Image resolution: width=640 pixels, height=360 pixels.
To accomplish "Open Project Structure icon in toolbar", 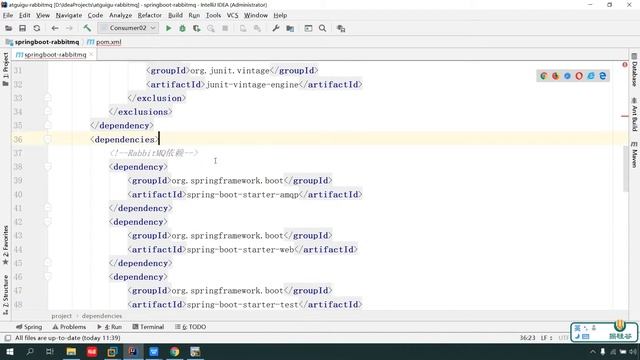I will point(290,28).
